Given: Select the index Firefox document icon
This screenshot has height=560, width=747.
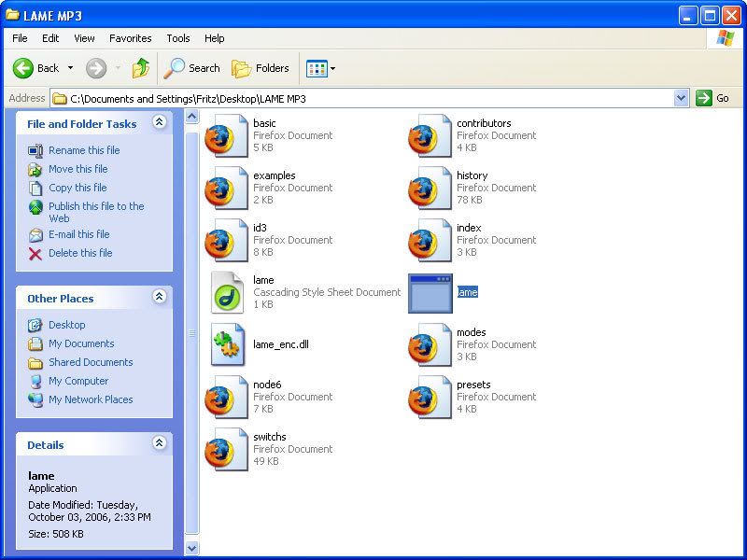Looking at the screenshot, I should pos(430,240).
